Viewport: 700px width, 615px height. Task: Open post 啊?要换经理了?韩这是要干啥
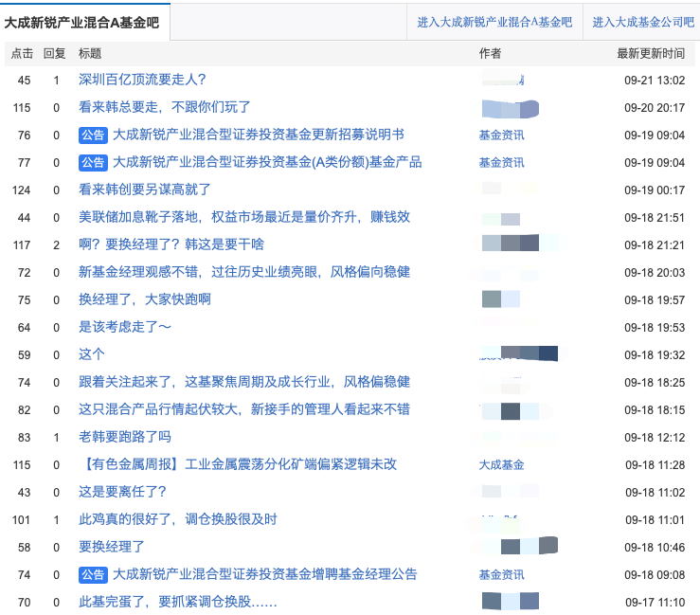click(x=171, y=244)
